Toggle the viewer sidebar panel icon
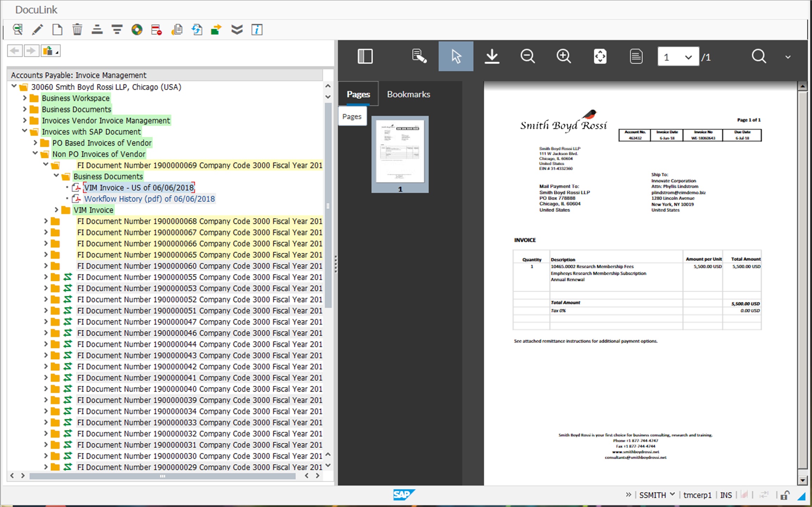 365,56
